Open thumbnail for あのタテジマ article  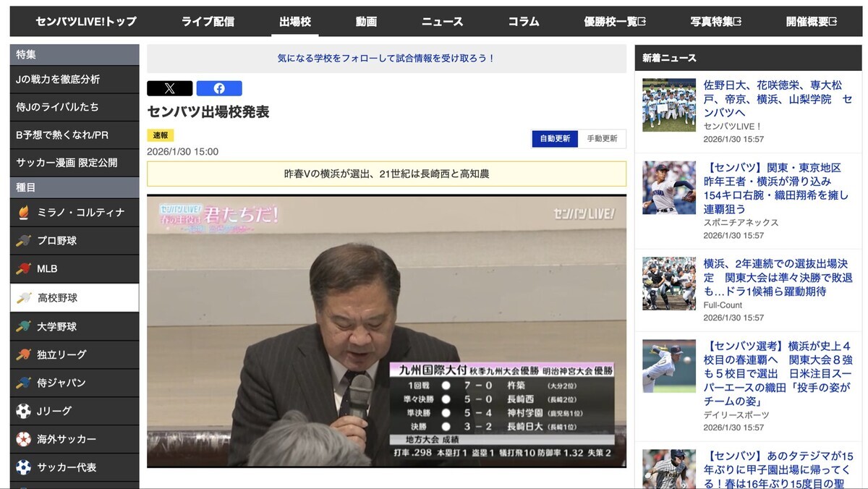click(669, 469)
